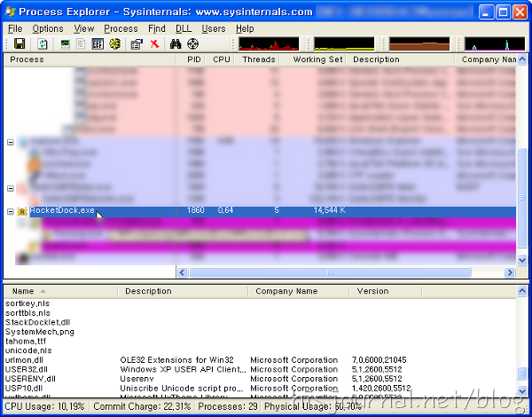Click the red X Kill Process icon
Viewport: 532px width, 417px height.
(x=154, y=43)
